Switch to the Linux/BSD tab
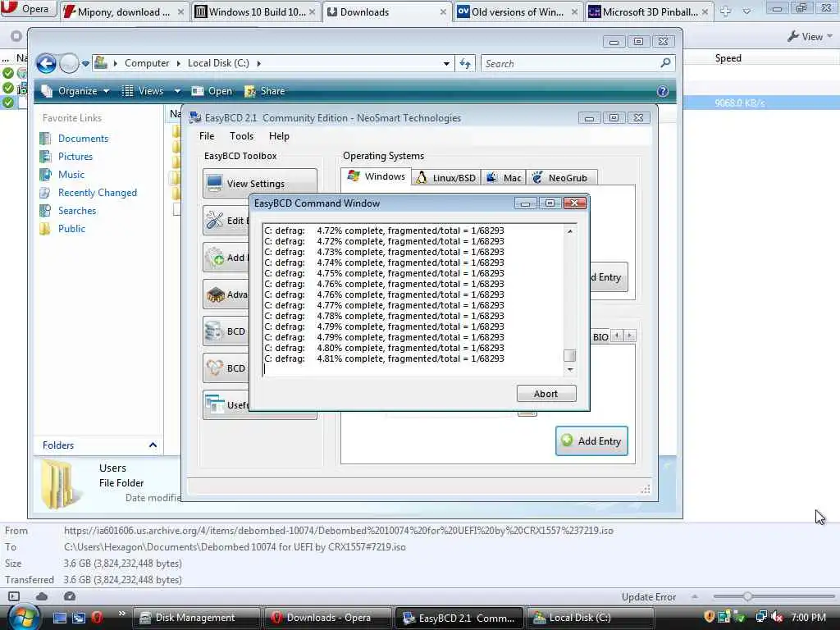The width and height of the screenshot is (840, 630). 446,178
